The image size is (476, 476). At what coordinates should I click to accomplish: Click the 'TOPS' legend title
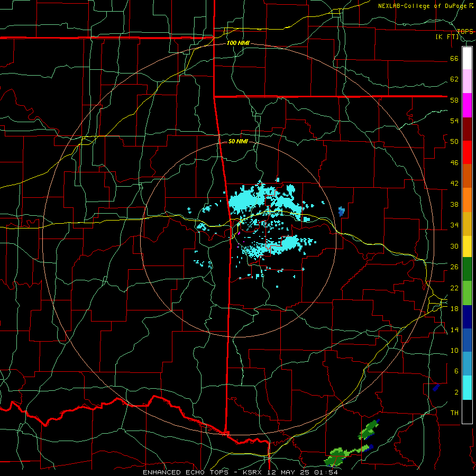(x=465, y=31)
